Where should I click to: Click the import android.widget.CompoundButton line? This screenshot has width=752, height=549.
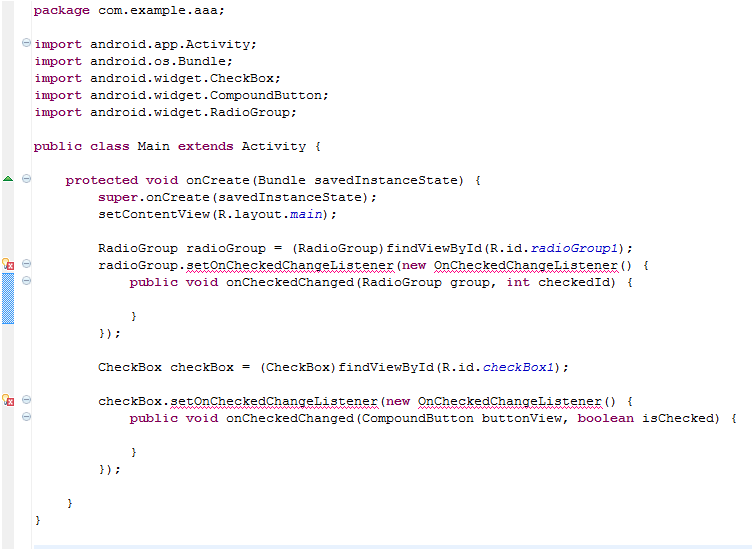[x=181, y=95]
